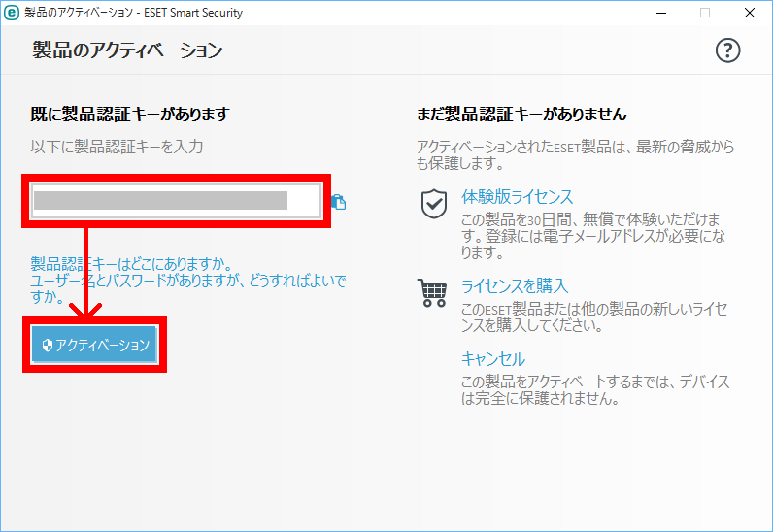This screenshot has width=773, height=532.
Task: Click the 製品のアクティベーション page title
Action: click(x=127, y=50)
